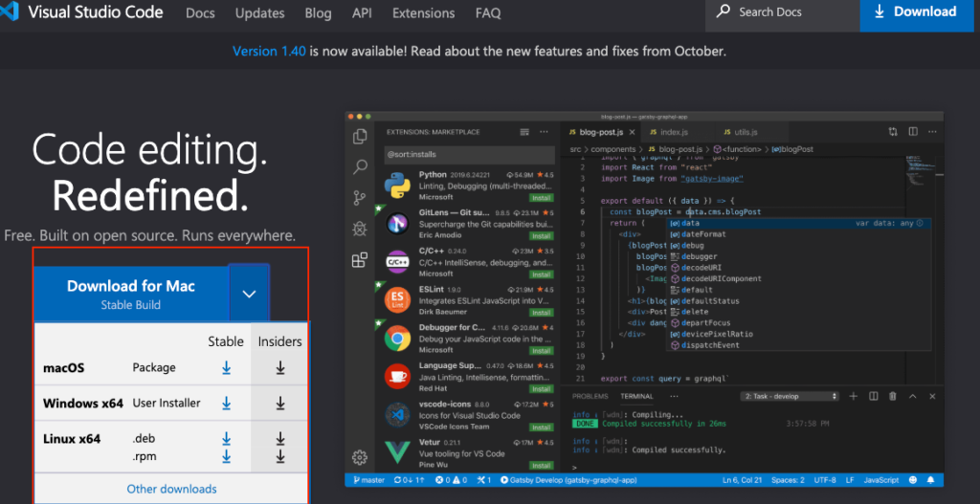980x504 pixels.
Task: Switch to blog-post.js editor tab
Action: [x=601, y=132]
